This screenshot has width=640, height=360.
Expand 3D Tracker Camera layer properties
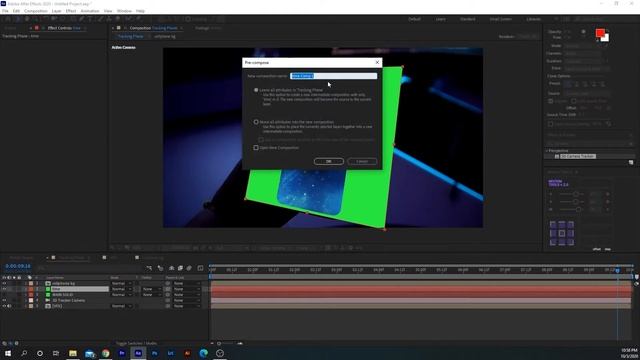pyautogui.click(x=25, y=300)
